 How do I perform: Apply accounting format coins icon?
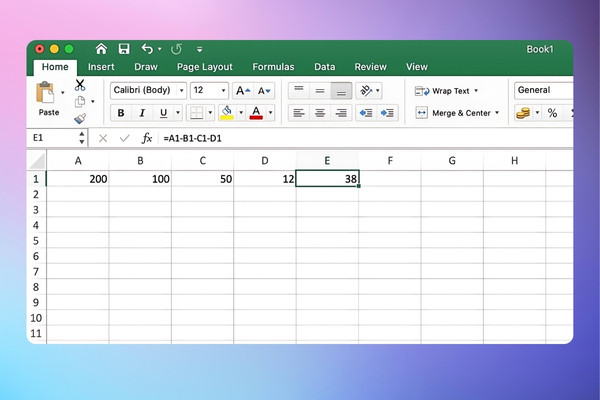523,113
